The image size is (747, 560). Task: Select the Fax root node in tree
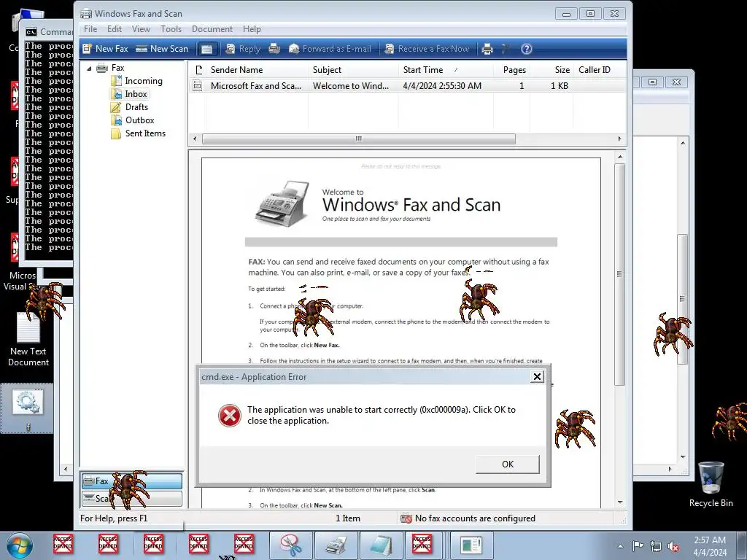click(117, 68)
